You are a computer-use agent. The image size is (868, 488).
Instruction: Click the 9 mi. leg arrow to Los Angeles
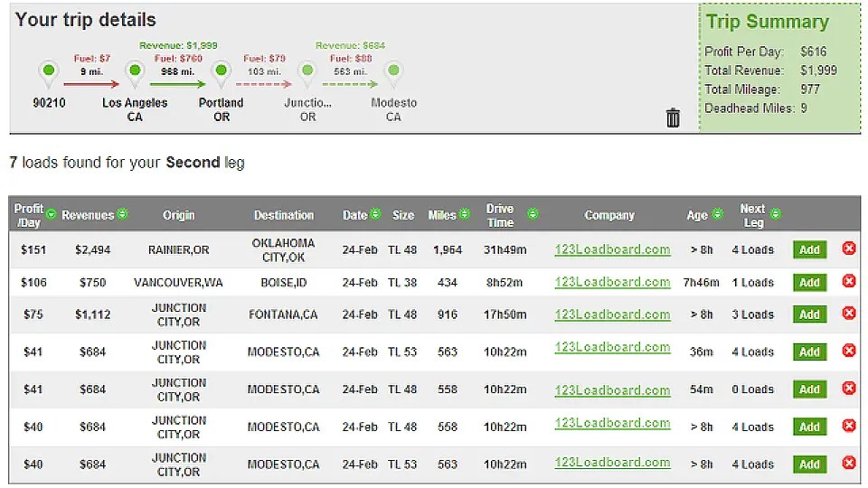(91, 84)
